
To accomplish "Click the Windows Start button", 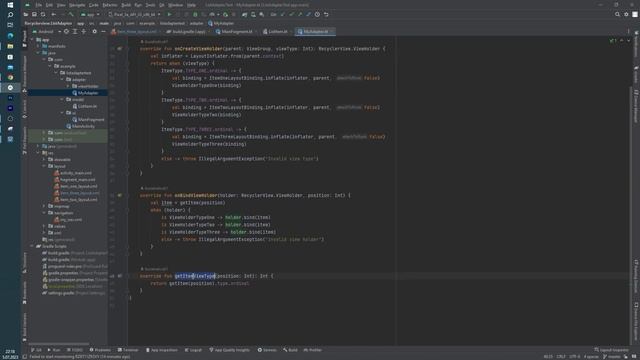I will pyautogui.click(x=10, y=5).
